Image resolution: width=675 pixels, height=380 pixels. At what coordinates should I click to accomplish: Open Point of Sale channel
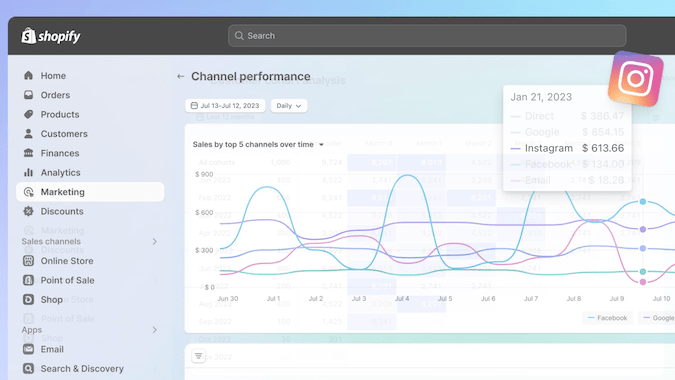click(x=67, y=280)
